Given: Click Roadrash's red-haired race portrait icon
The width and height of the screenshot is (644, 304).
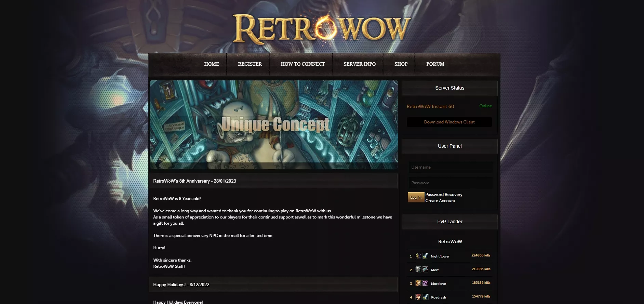Looking at the screenshot, I should click(418, 297).
